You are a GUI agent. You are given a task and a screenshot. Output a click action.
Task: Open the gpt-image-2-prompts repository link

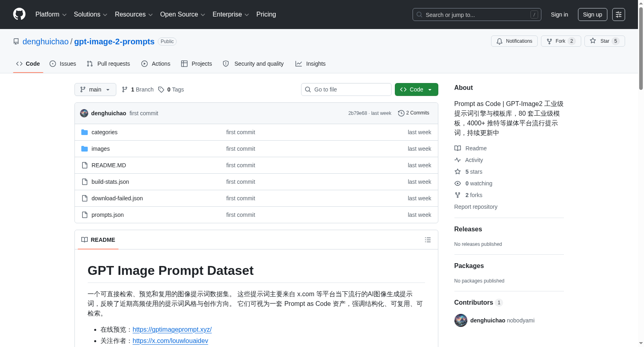pos(114,42)
